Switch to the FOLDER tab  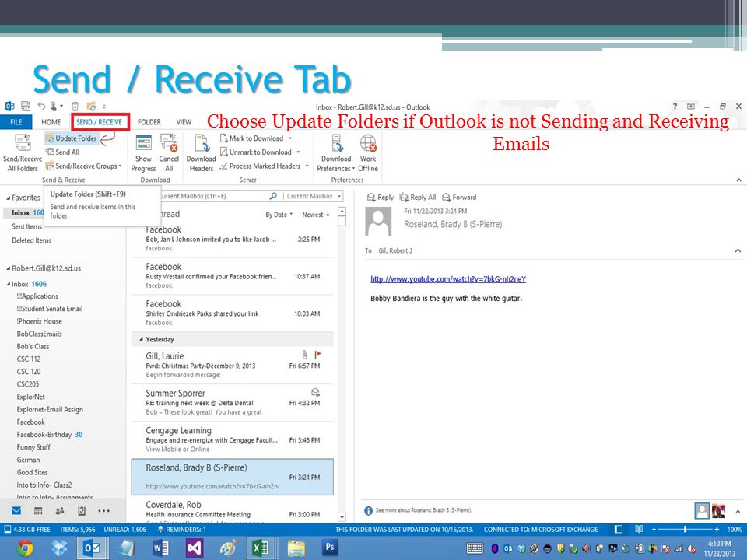pos(149,122)
